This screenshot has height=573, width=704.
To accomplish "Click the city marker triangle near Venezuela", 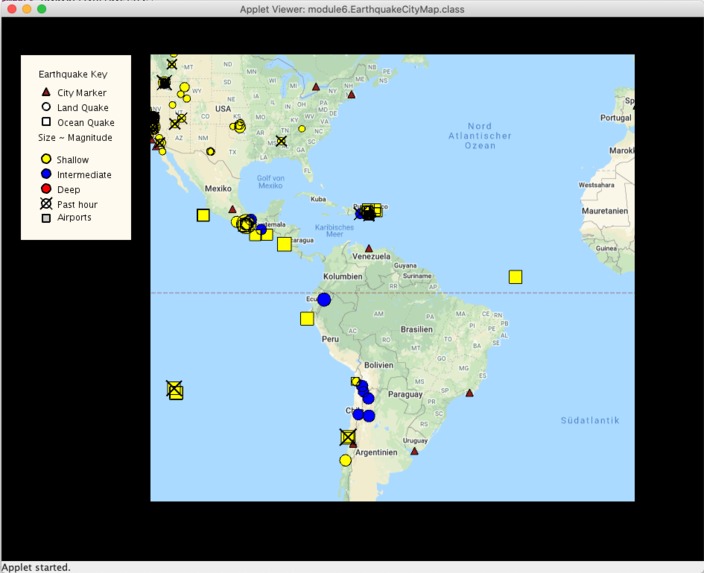I will coord(369,248).
